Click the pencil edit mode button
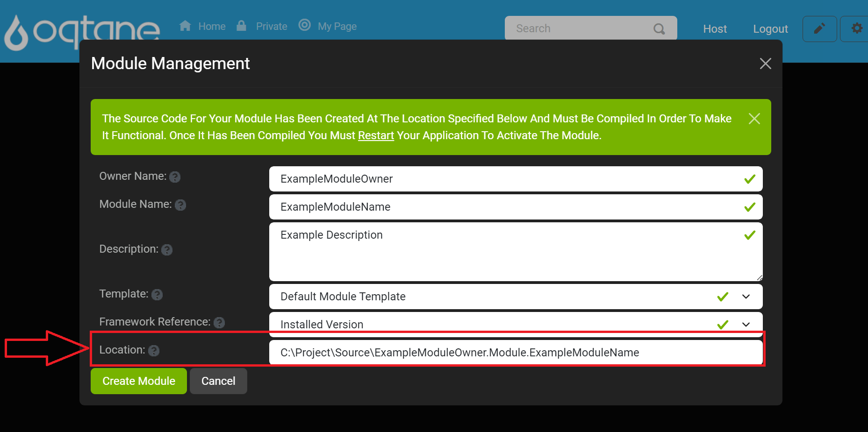 [819, 29]
